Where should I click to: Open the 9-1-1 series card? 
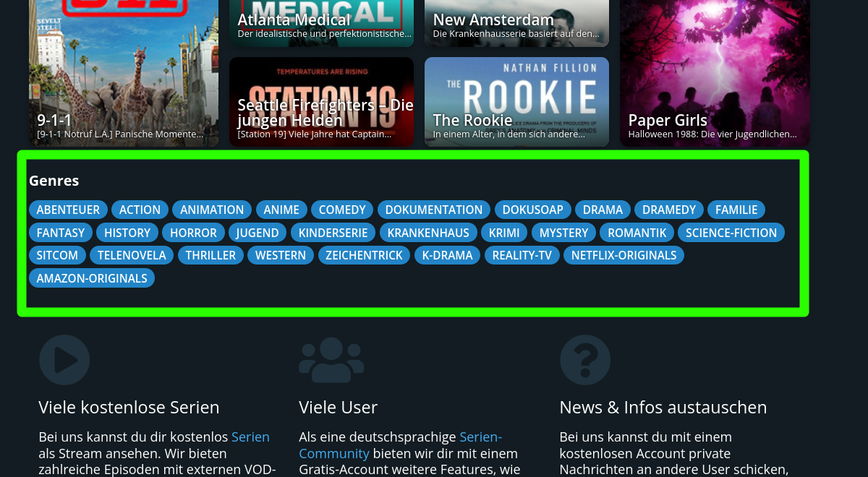124,72
